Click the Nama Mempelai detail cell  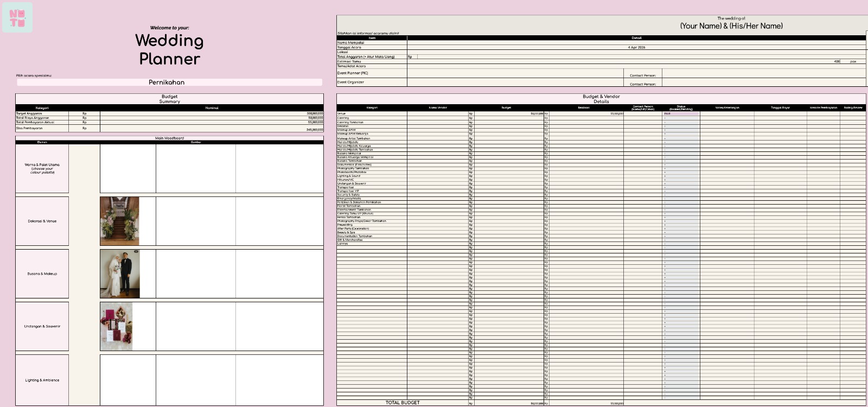tap(636, 43)
